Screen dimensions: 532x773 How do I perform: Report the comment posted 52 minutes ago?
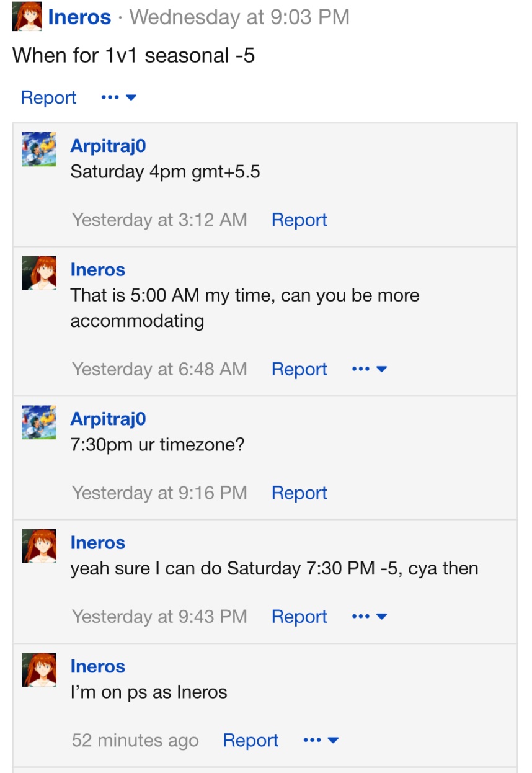250,740
